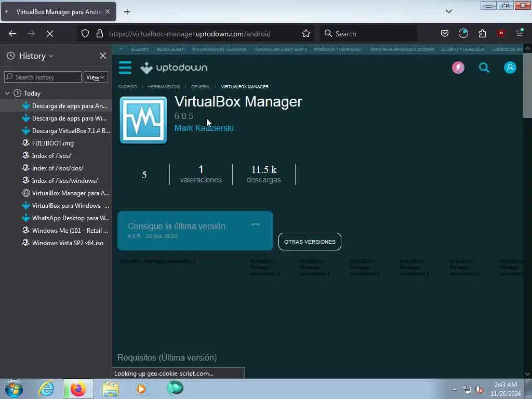Open the list all tabs chevron

click(x=448, y=11)
